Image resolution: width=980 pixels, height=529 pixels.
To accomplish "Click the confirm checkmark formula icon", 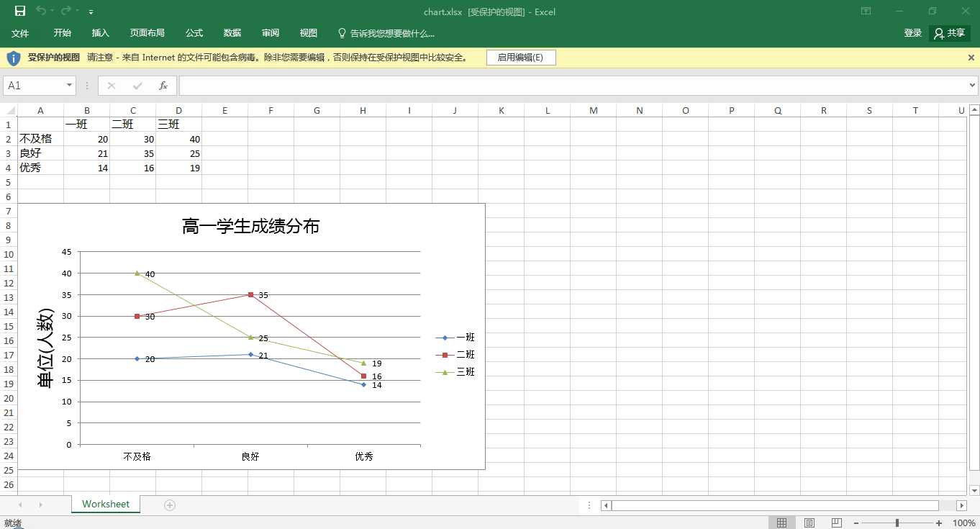I will 137,86.
